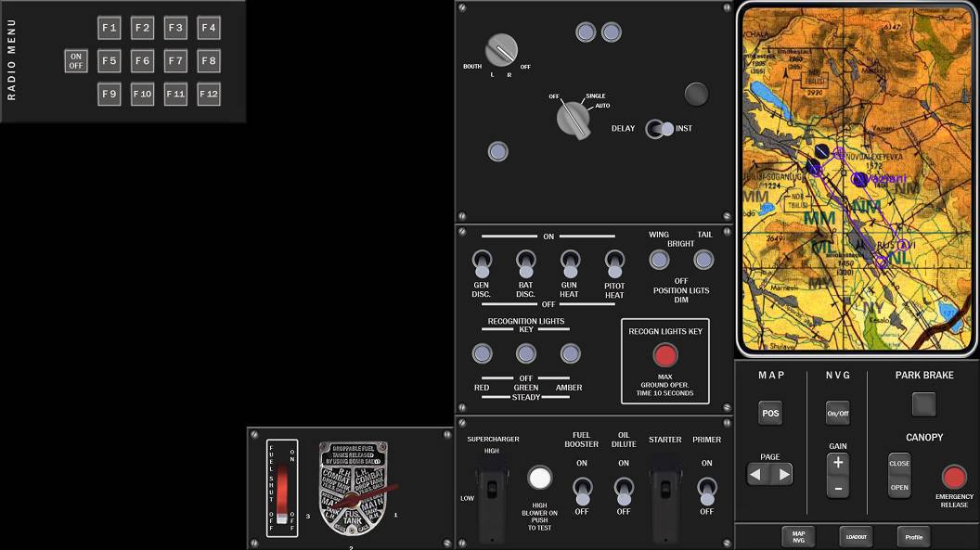This screenshot has width=980, height=550.
Task: Click the red Emergency Release canopy button
Action: click(x=954, y=478)
